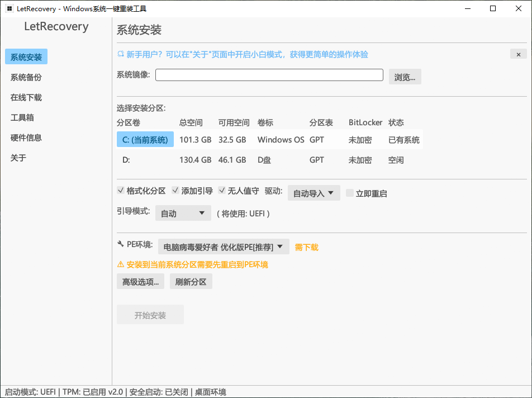Click the 已有系统 status cell
This screenshot has height=398, width=532.
403,140
